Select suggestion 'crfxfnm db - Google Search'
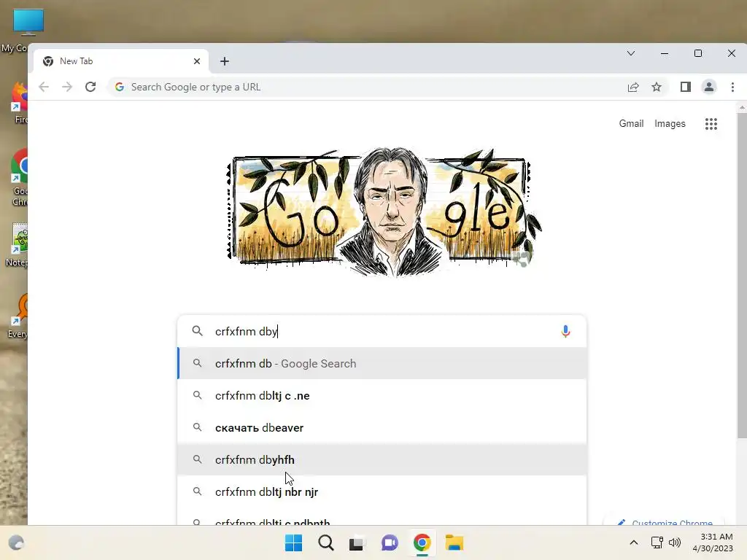 click(x=382, y=363)
